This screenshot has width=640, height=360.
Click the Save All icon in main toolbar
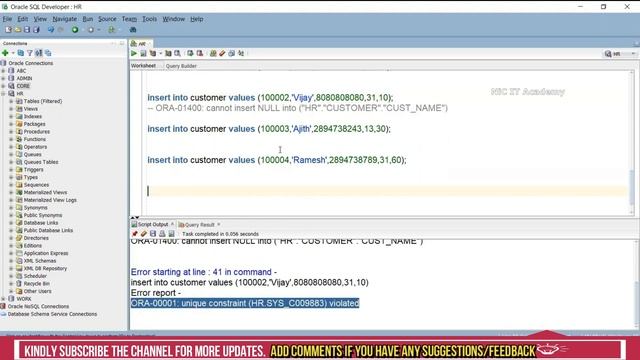click(36, 30)
